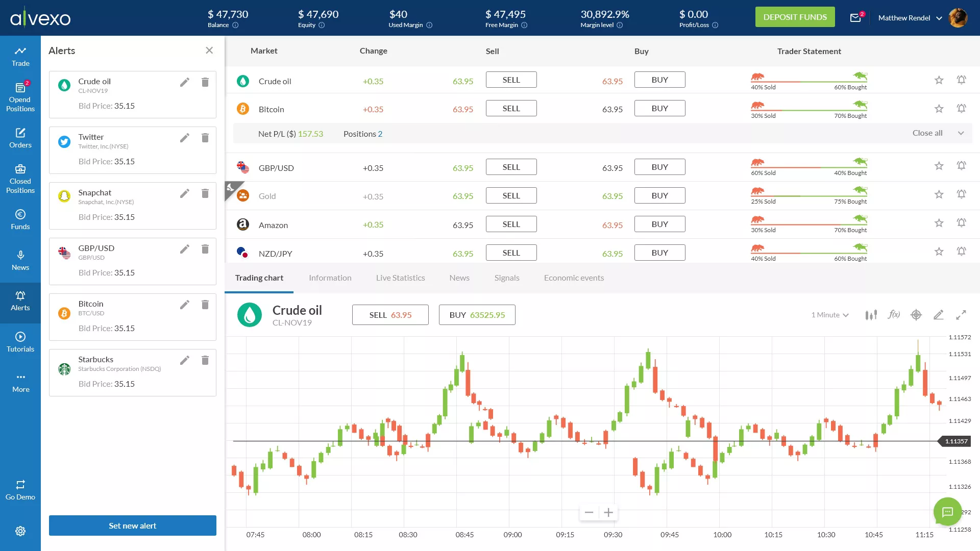
Task: Favorite Bitcoin with star
Action: click(x=939, y=109)
